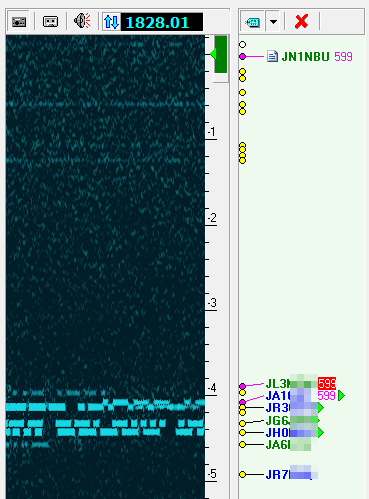The width and height of the screenshot is (369, 499).
Task: Click the magenta dot linked to JN1NBU
Action: (x=243, y=57)
